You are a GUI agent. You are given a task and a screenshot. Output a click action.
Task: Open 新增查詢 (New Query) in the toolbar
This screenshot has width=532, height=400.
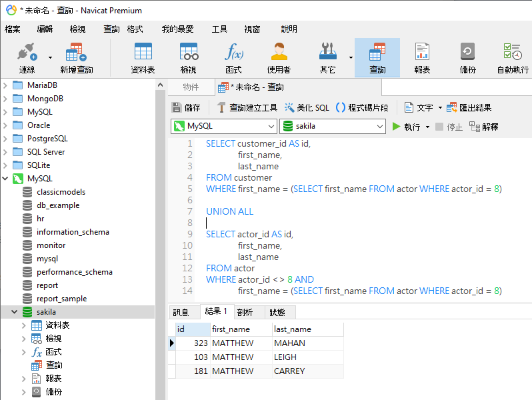pyautogui.click(x=76, y=57)
